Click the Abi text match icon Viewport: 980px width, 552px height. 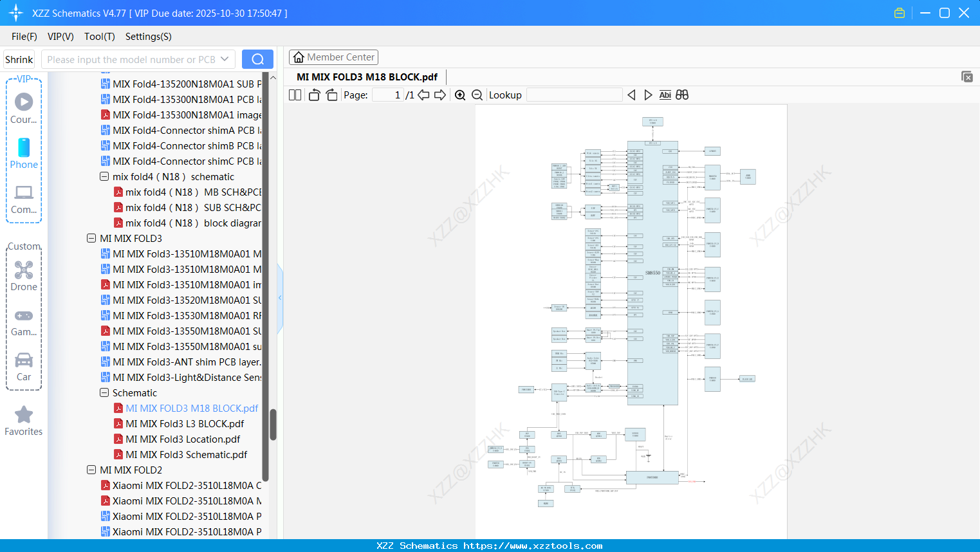665,95
